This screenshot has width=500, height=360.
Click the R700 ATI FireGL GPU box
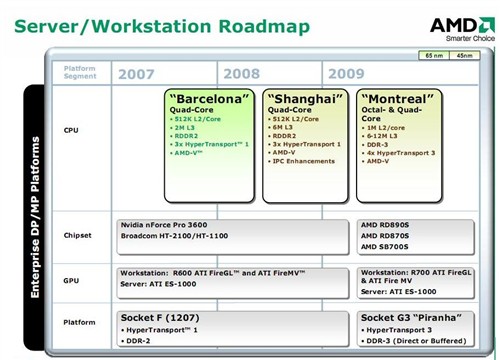tap(416, 283)
